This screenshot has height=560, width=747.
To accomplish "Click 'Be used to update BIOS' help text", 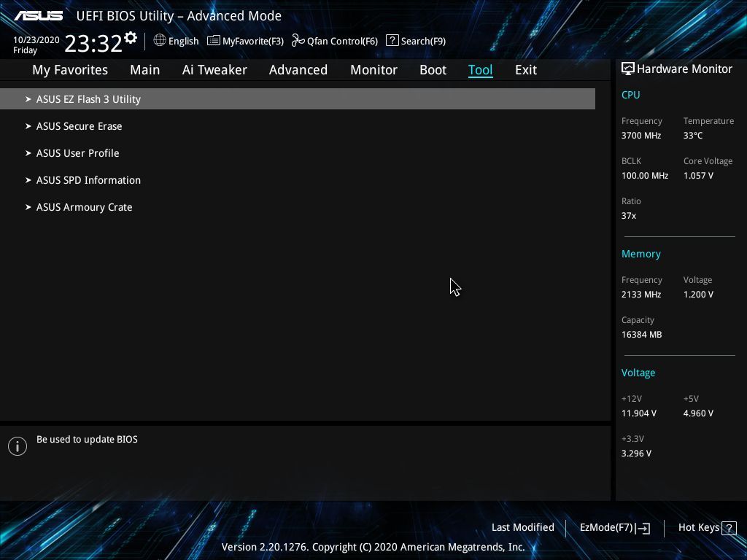I will tap(87, 440).
